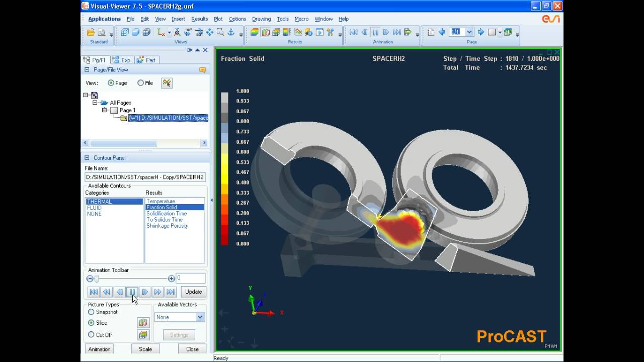The width and height of the screenshot is (644, 362).
Task: Open the window layout dropdown arrow in Page toolbar
Action: point(500,33)
